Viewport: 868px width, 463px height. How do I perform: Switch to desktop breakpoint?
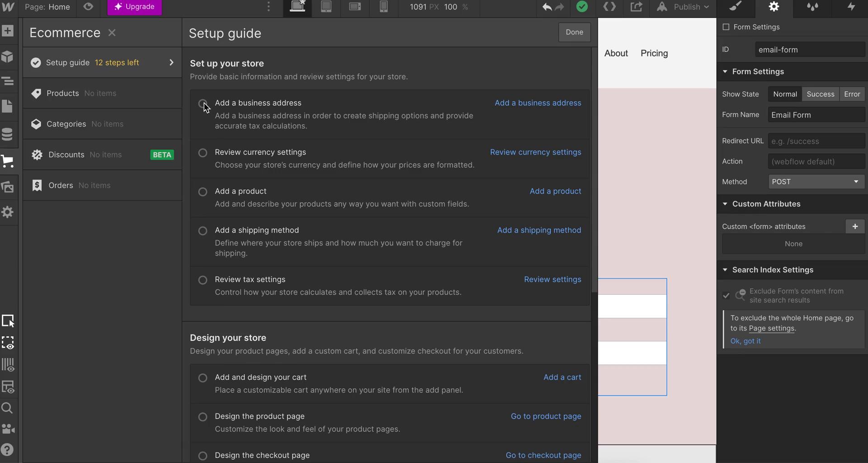tap(297, 7)
